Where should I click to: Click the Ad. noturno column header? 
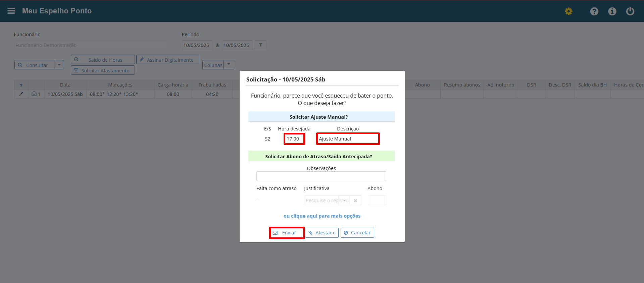tap(501, 85)
